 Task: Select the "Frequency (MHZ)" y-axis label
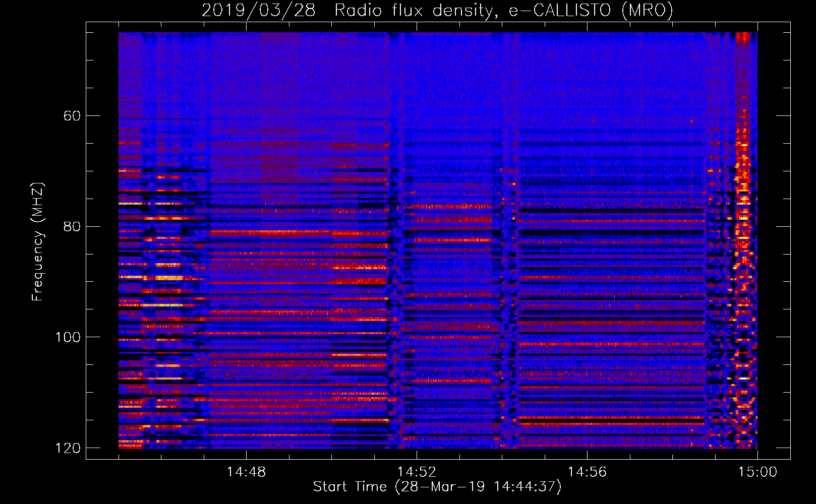[x=38, y=242]
